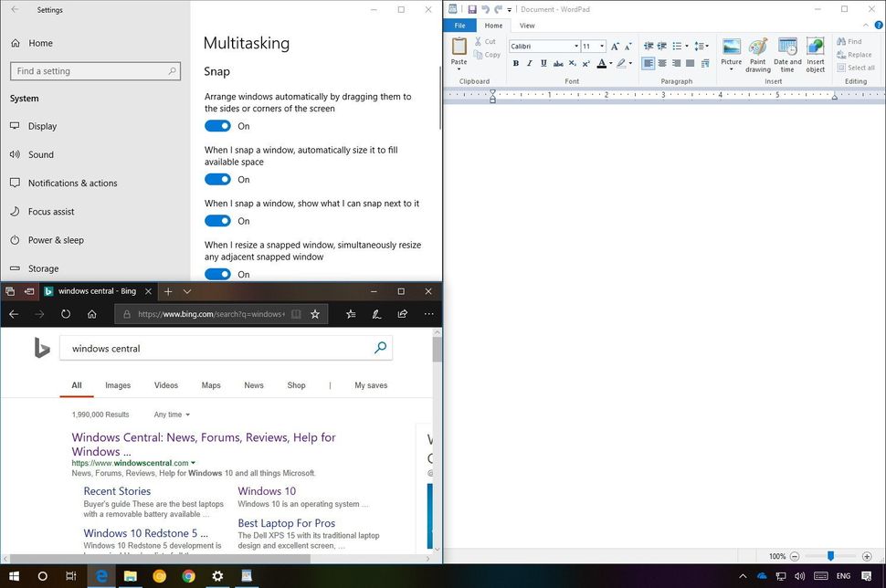Start a bulleted list in WordPad
This screenshot has width=886, height=588.
[x=679, y=46]
